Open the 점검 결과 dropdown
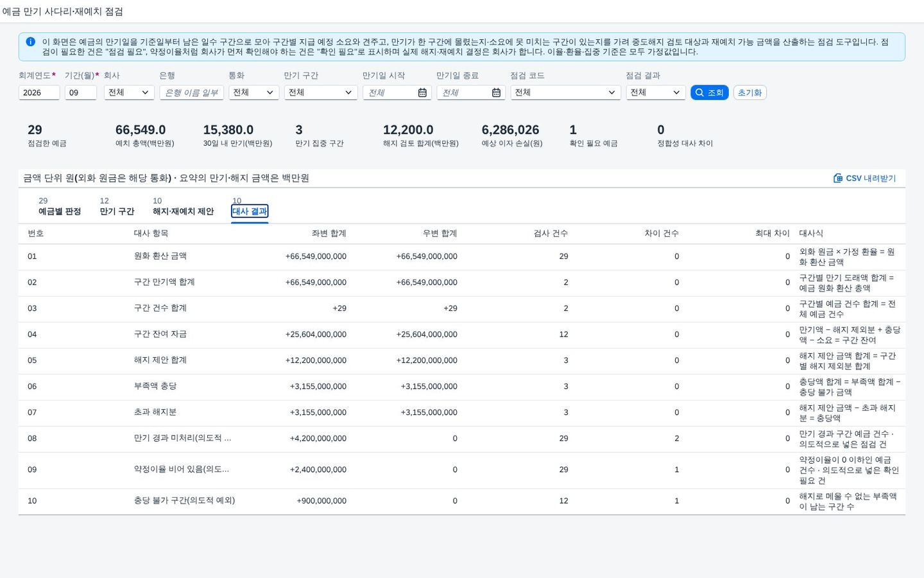 click(x=656, y=92)
